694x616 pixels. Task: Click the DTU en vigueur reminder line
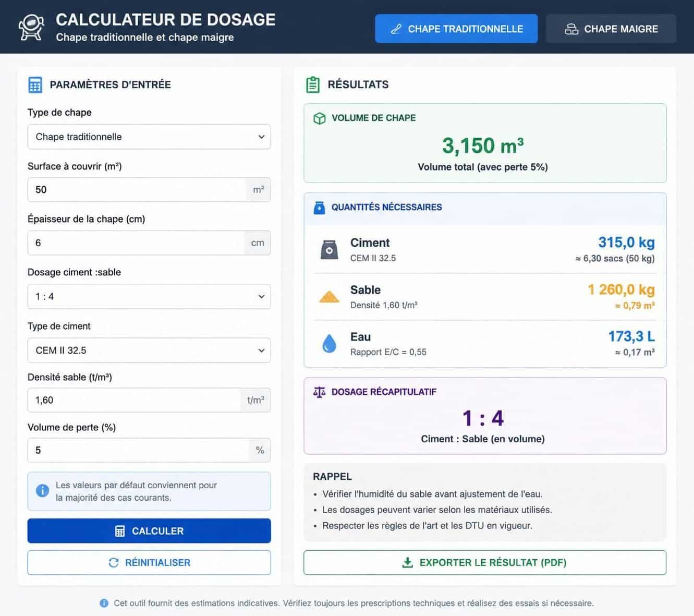click(427, 526)
